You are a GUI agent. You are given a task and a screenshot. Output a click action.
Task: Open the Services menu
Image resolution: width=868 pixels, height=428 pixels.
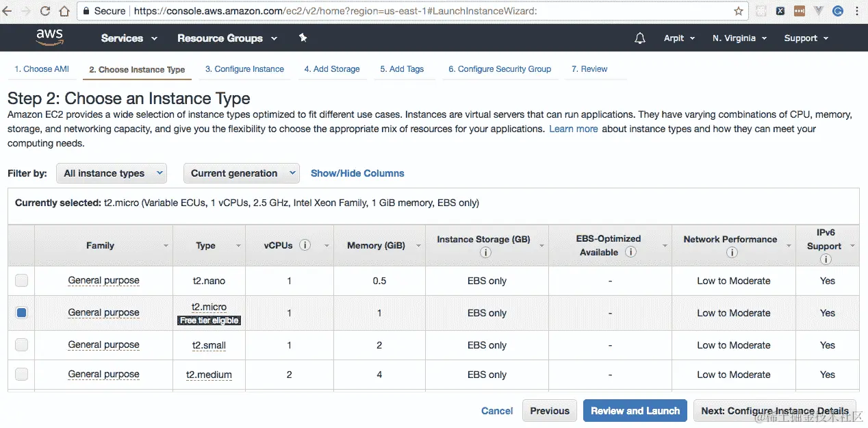tap(129, 38)
